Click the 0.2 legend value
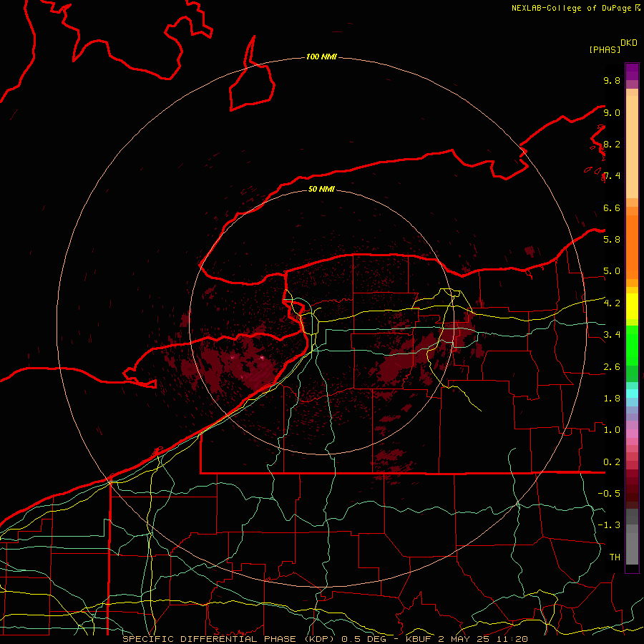Image resolution: width=644 pixels, height=644 pixels. 612,462
